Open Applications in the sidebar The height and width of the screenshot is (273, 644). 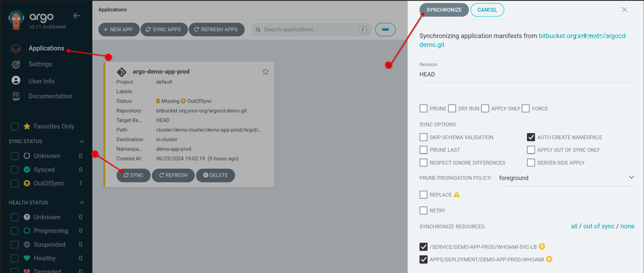[x=46, y=48]
